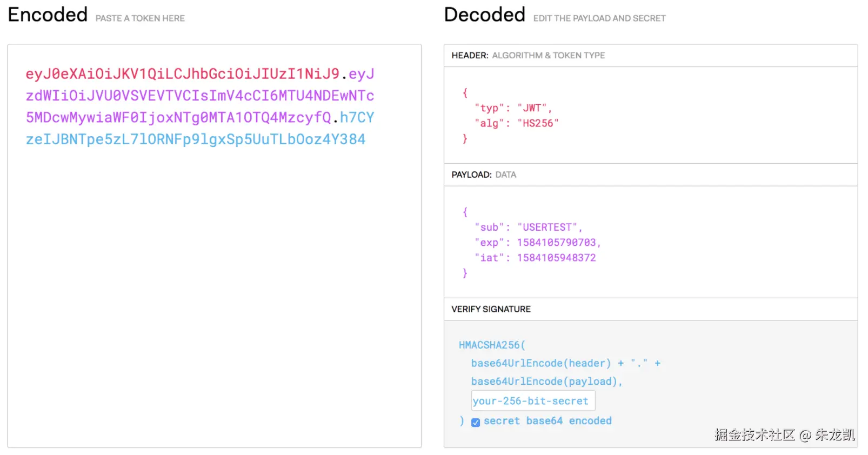This screenshot has height=455, width=868.
Task: Click the "secret base64 encoded" label text
Action: click(547, 421)
